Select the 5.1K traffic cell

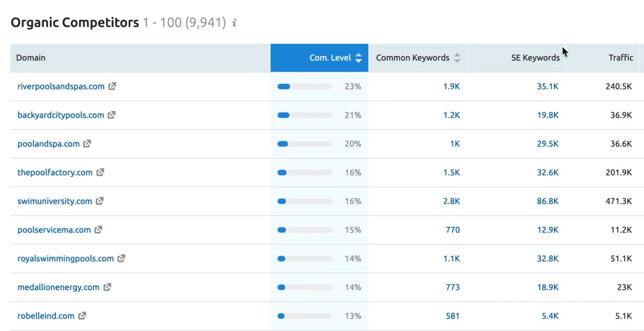pyautogui.click(x=623, y=316)
